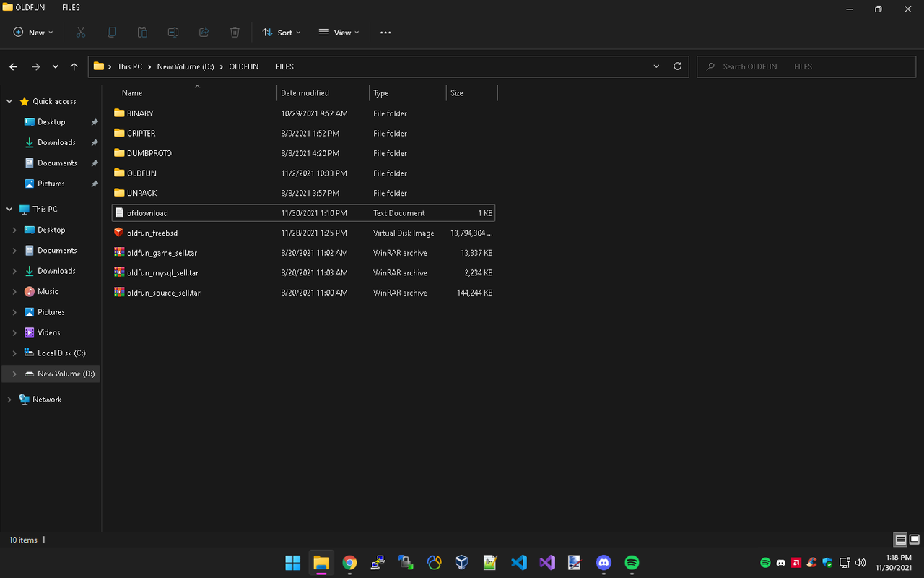Viewport: 924px width, 578px height.
Task: Open Google Chrome from the taskbar
Action: pyautogui.click(x=349, y=562)
